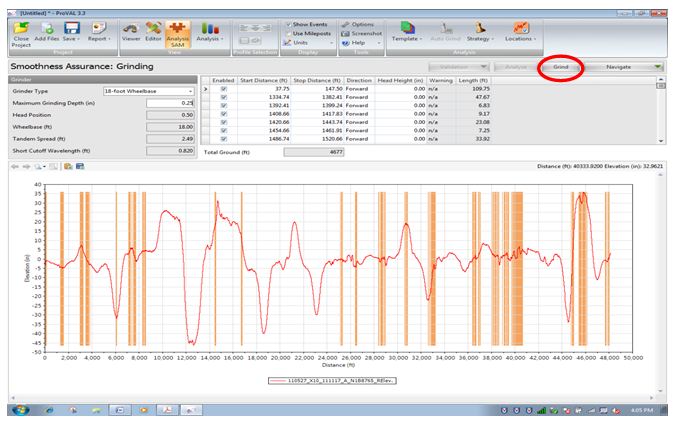Select the 1382.41 stop distance cell
This screenshot has height=422, width=673.
[x=316, y=97]
